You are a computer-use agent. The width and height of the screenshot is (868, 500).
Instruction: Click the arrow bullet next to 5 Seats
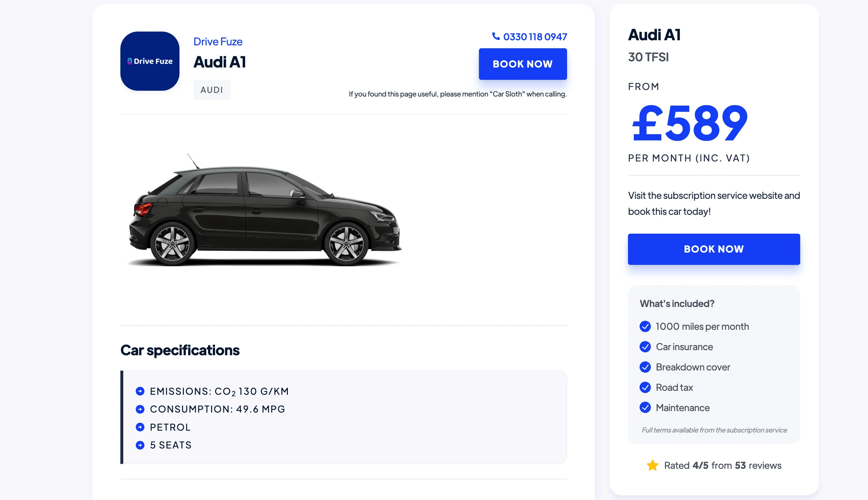(x=140, y=445)
